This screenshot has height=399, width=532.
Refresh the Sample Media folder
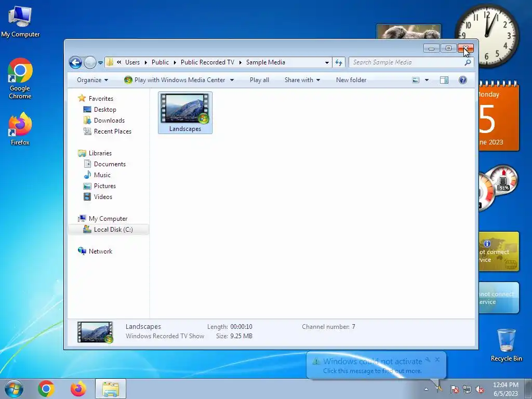pyautogui.click(x=339, y=62)
